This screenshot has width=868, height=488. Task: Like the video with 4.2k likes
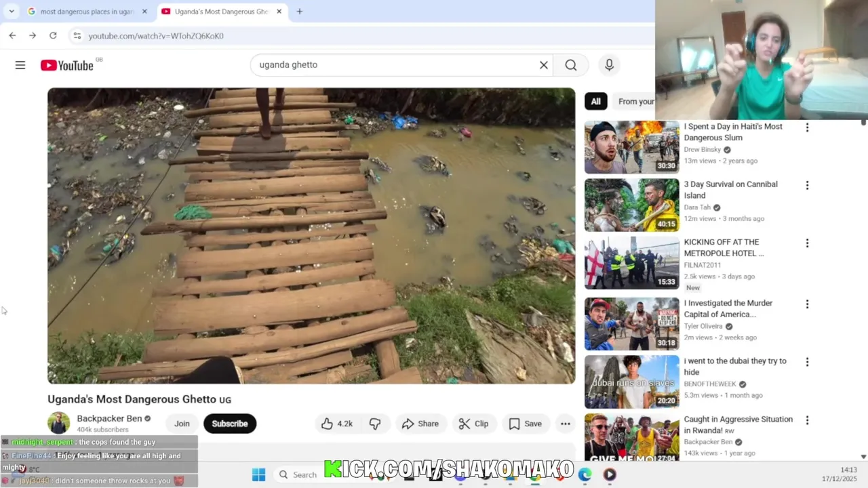[337, 424]
